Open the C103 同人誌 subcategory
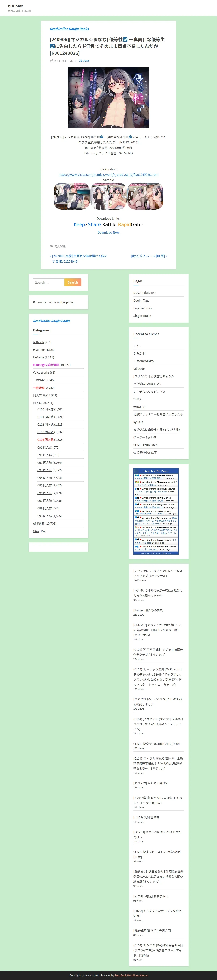Image resolution: width=217 pixels, height=980 pixels. coord(45,432)
